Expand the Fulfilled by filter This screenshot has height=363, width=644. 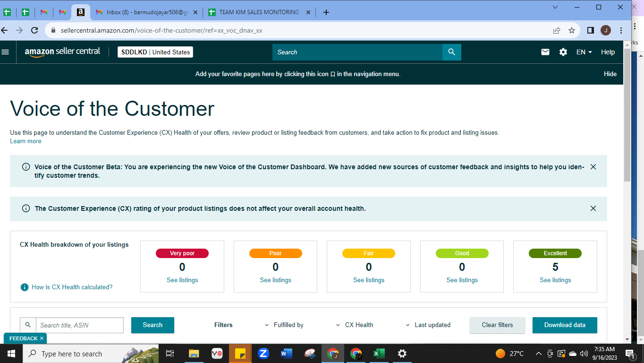click(284, 325)
